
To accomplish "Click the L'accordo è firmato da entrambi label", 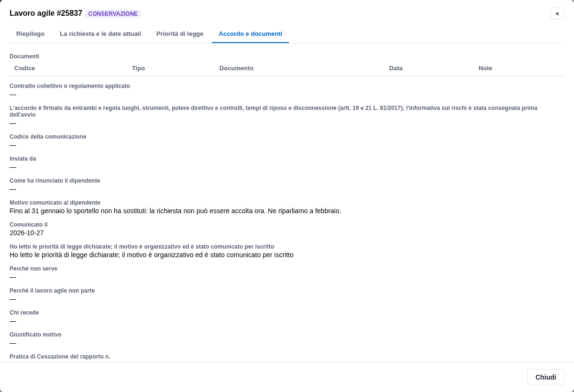I will (274, 111).
